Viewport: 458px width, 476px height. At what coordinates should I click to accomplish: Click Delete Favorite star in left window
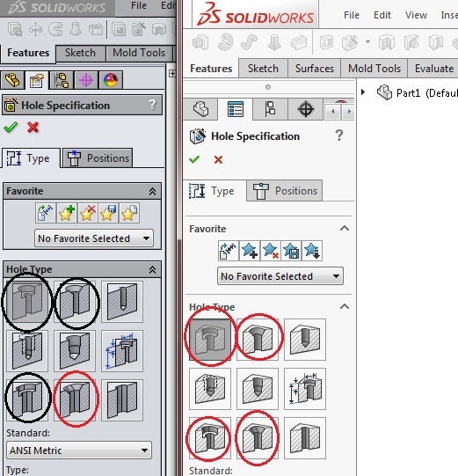(87, 213)
